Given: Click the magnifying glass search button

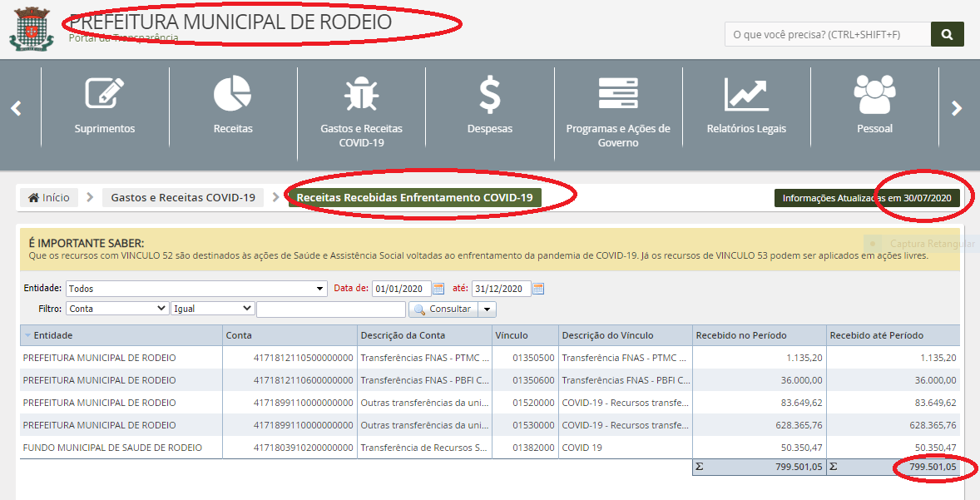Looking at the screenshot, I should pos(947,34).
